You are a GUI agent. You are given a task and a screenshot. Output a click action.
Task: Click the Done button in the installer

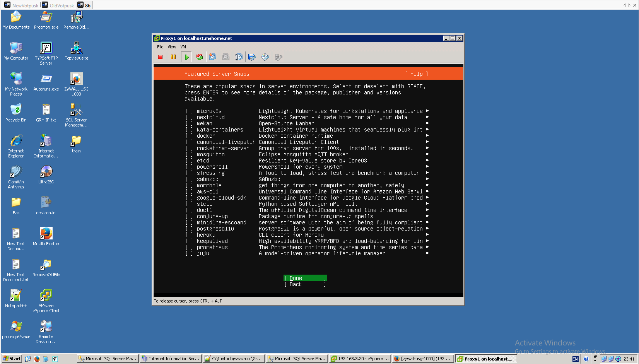305,278
